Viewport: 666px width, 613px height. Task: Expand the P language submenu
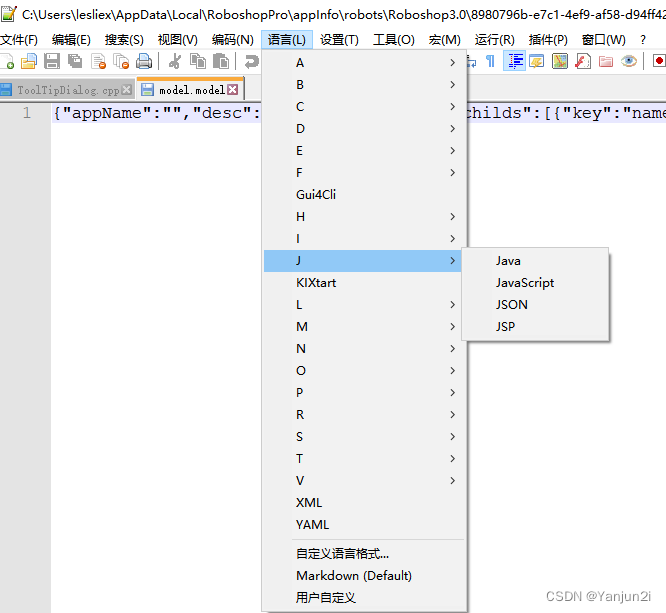click(x=364, y=393)
